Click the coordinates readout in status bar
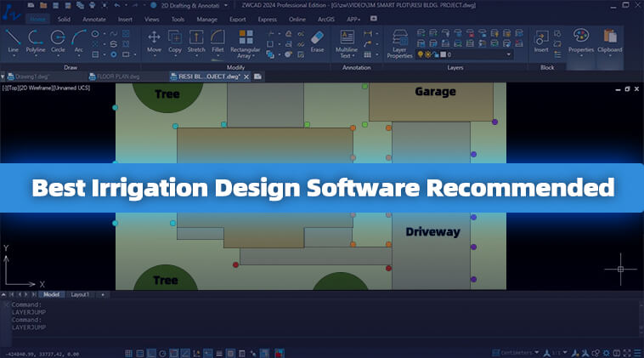The width and height of the screenshot is (644, 358). point(42,354)
